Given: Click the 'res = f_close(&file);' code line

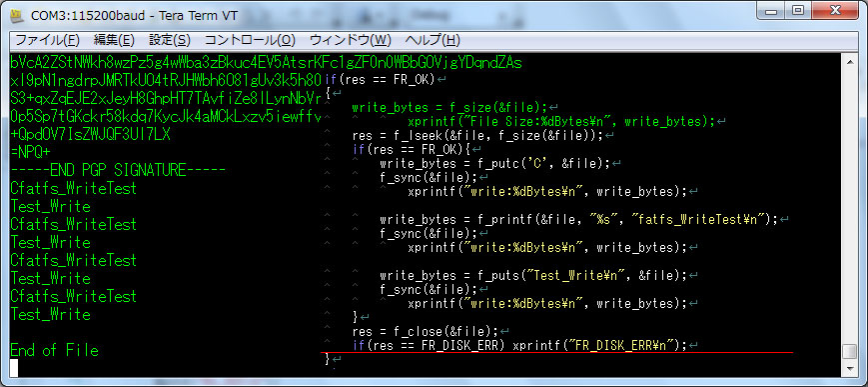Looking at the screenshot, I should (x=426, y=332).
